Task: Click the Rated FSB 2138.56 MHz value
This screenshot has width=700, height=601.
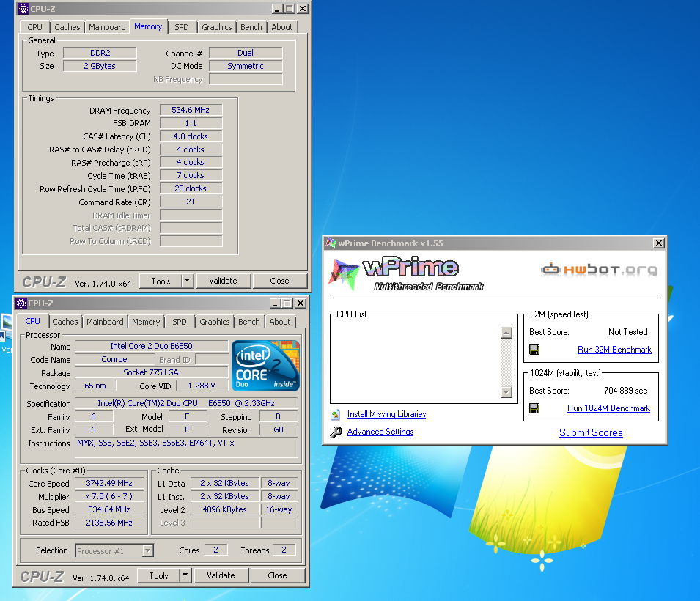Action: tap(109, 523)
